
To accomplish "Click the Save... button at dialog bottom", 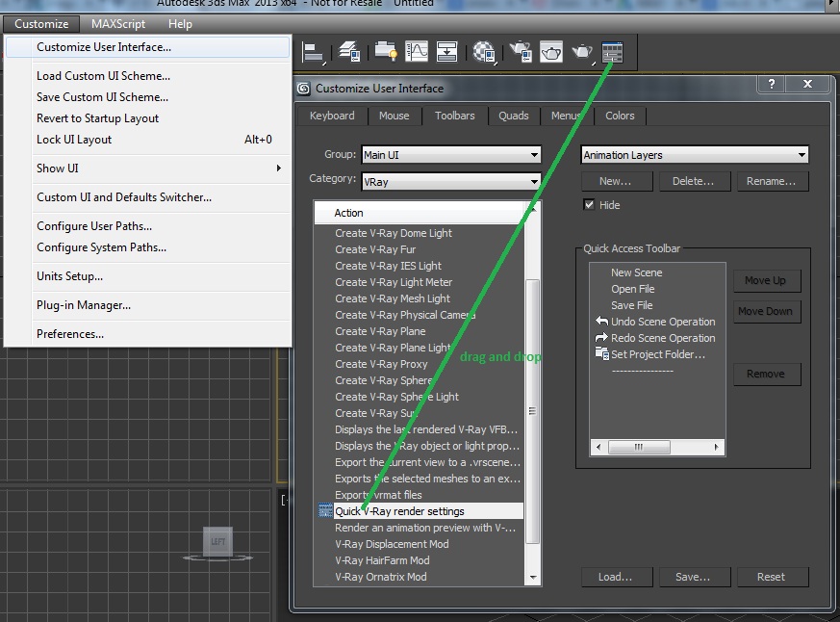I will point(694,577).
